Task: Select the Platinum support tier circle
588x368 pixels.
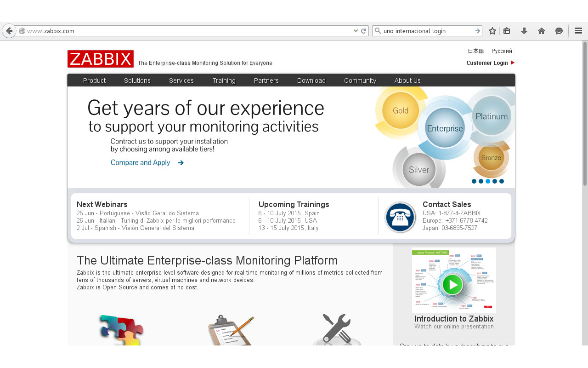Action: coord(492,116)
